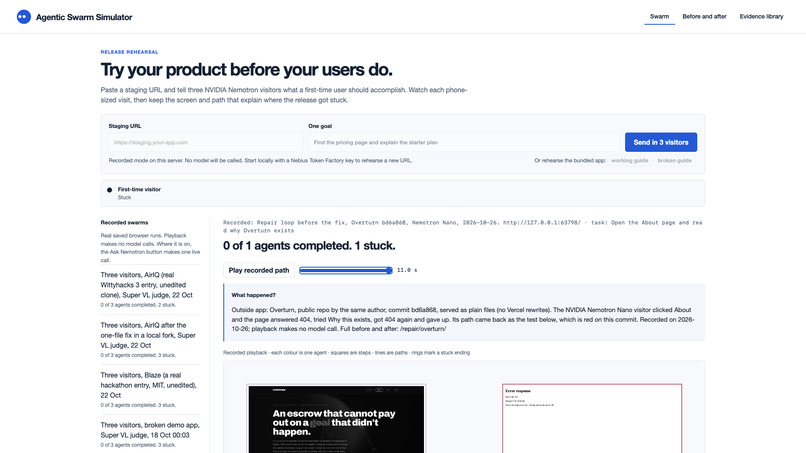Screen dimensions: 806x453
Task: Click Send in 3 visitors button
Action: click(661, 142)
